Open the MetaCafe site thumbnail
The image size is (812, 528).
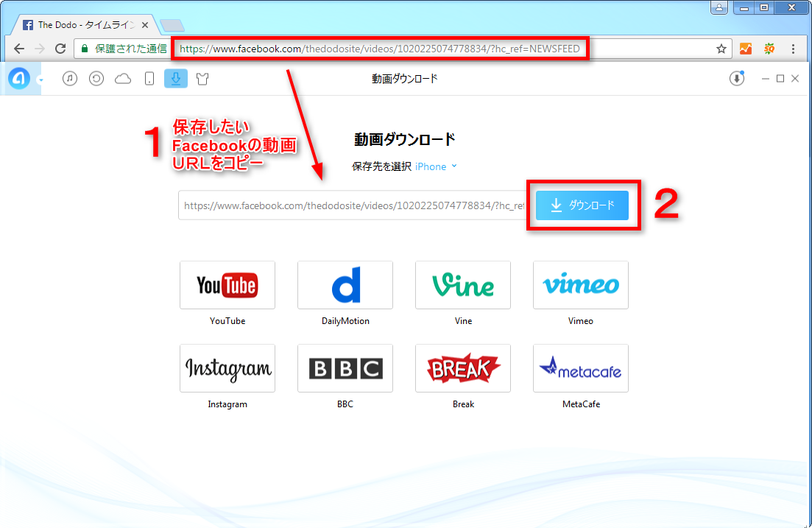pyautogui.click(x=581, y=368)
